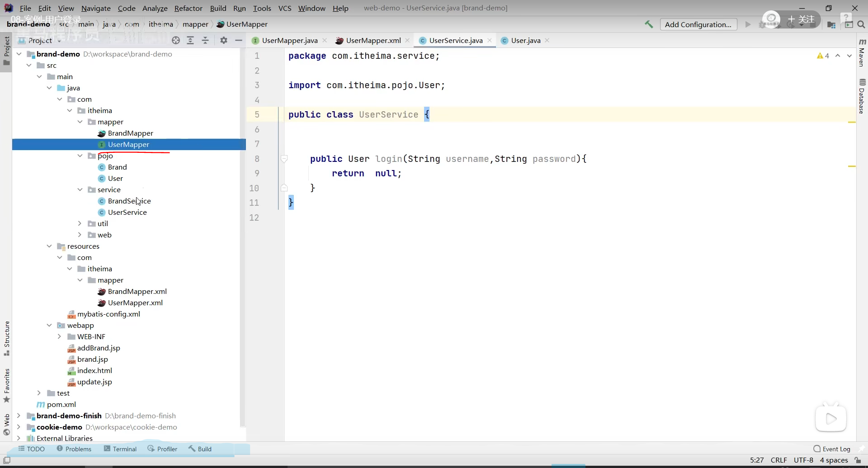
Task: Click the warnings indicator showing 4
Action: pos(823,56)
